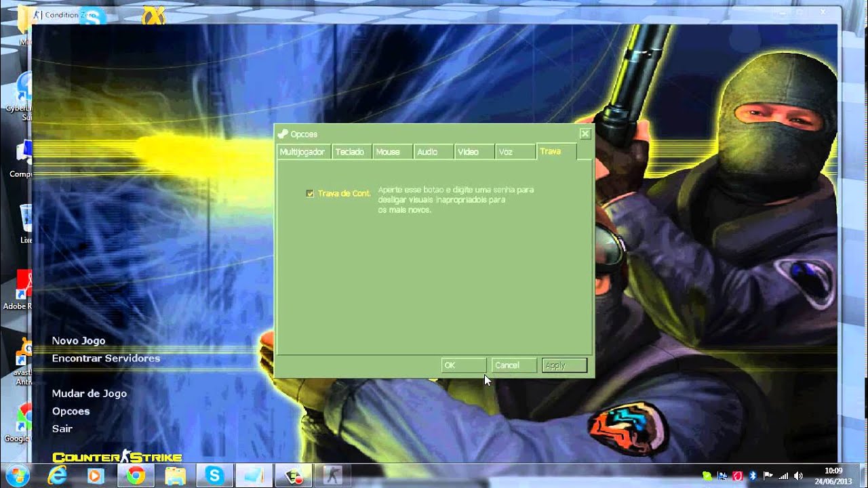Viewport: 868px width, 488px height.
Task: Go to the Audio tab
Action: [x=433, y=152]
